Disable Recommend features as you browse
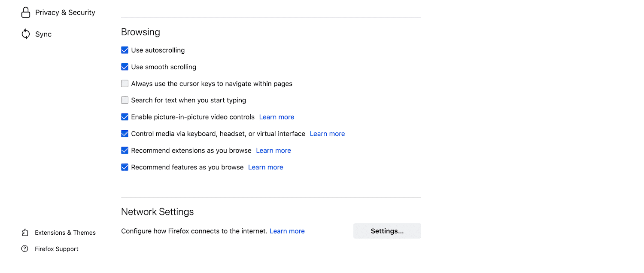The width and height of the screenshot is (644, 273). 125,167
